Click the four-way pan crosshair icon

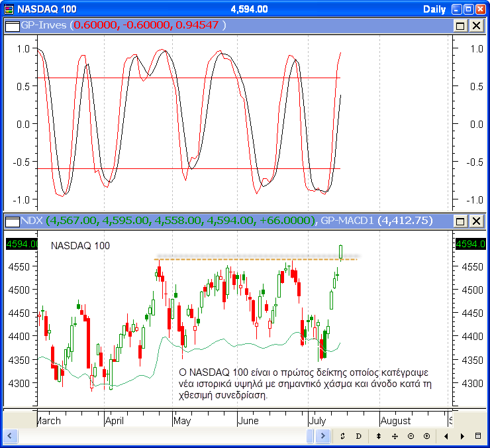pos(395,436)
